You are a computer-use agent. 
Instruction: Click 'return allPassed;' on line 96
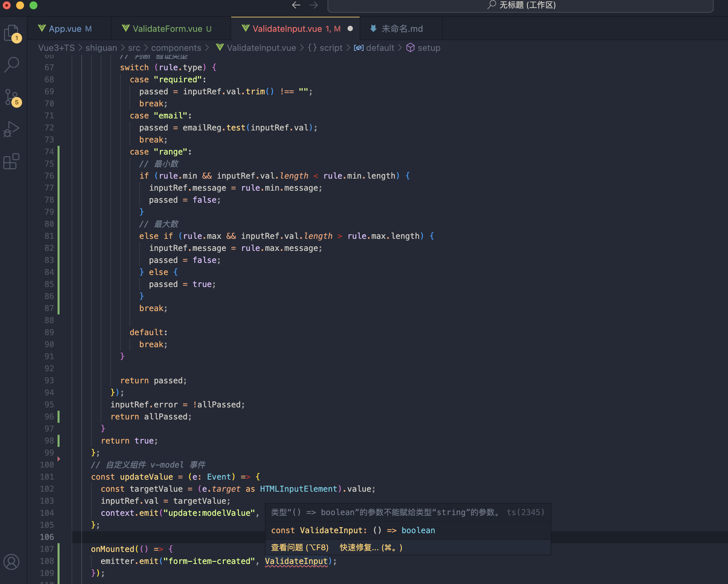point(151,417)
